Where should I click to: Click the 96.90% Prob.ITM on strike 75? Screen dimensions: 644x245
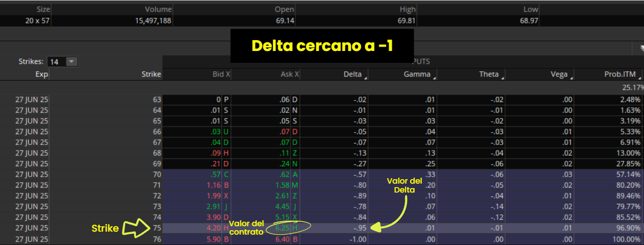tap(630, 228)
